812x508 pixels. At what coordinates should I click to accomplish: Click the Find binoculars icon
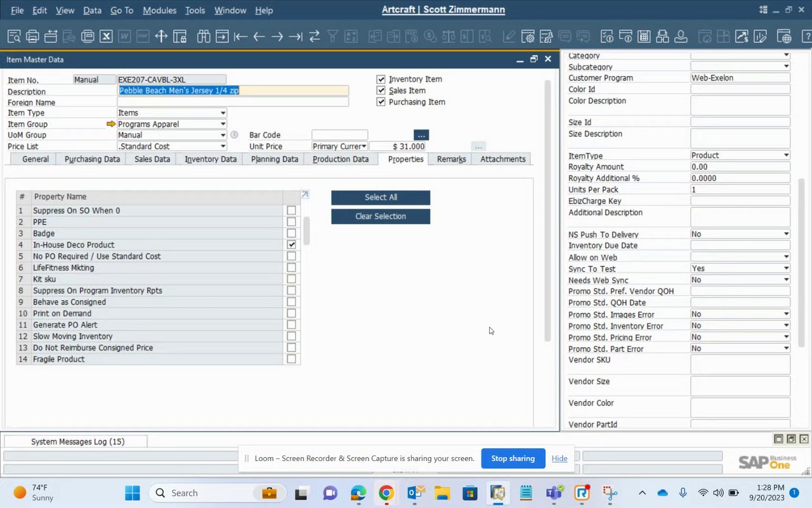[x=204, y=36]
